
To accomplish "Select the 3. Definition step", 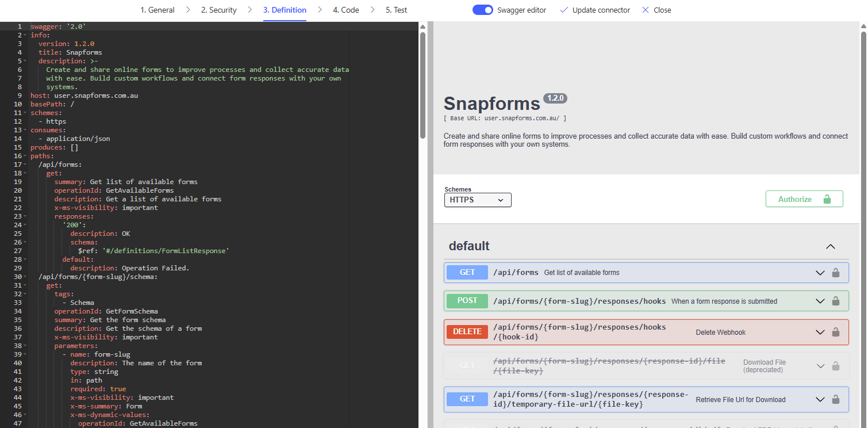I will pyautogui.click(x=285, y=10).
